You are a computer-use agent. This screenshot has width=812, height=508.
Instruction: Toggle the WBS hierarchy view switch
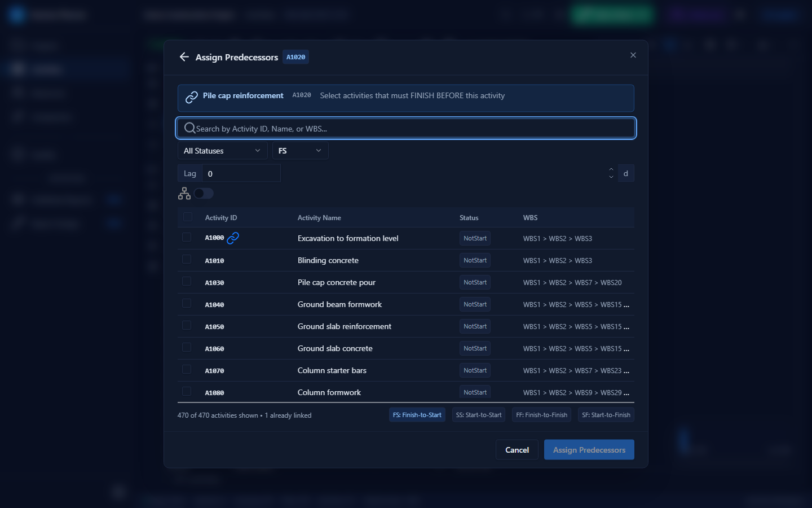204,194
